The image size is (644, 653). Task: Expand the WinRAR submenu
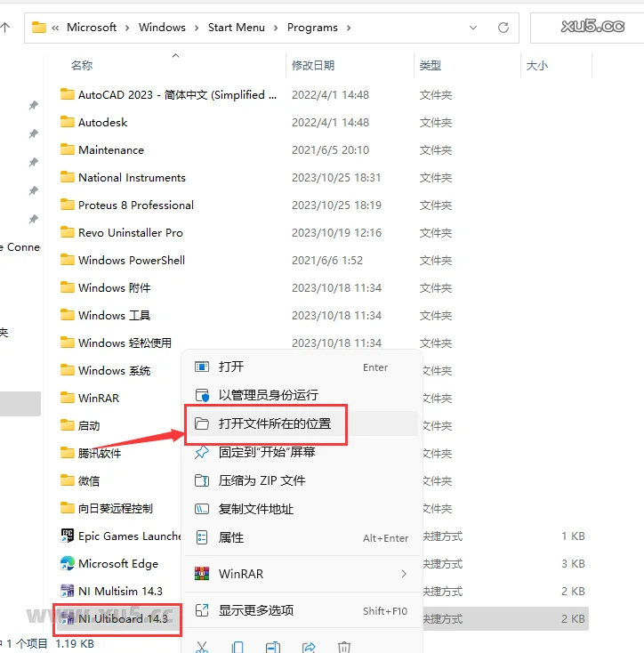[x=302, y=574]
